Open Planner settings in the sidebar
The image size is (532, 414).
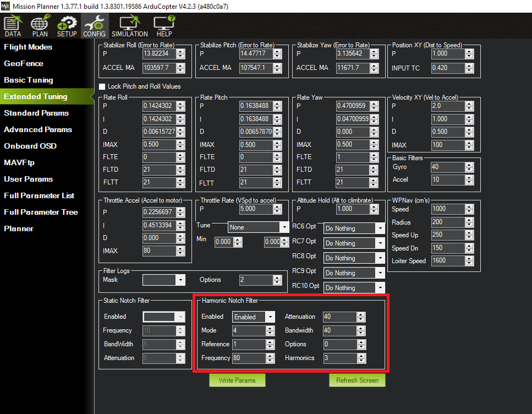pos(19,229)
